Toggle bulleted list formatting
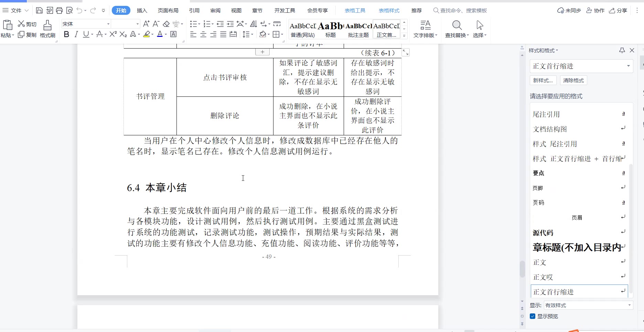 tap(193, 24)
